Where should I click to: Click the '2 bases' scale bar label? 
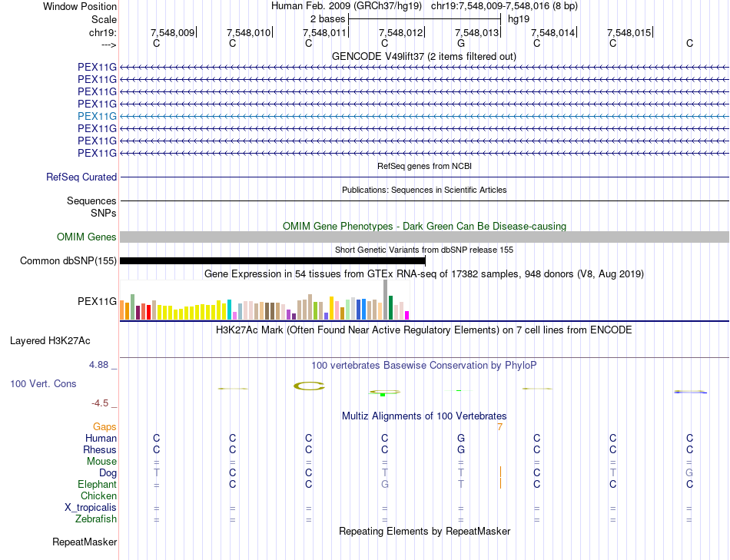328,19
